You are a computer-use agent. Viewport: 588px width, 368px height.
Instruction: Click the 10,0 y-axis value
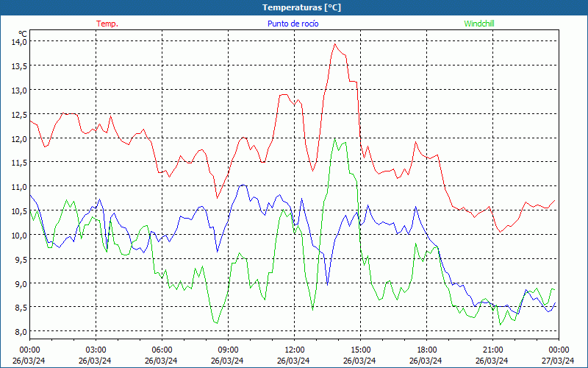point(19,235)
